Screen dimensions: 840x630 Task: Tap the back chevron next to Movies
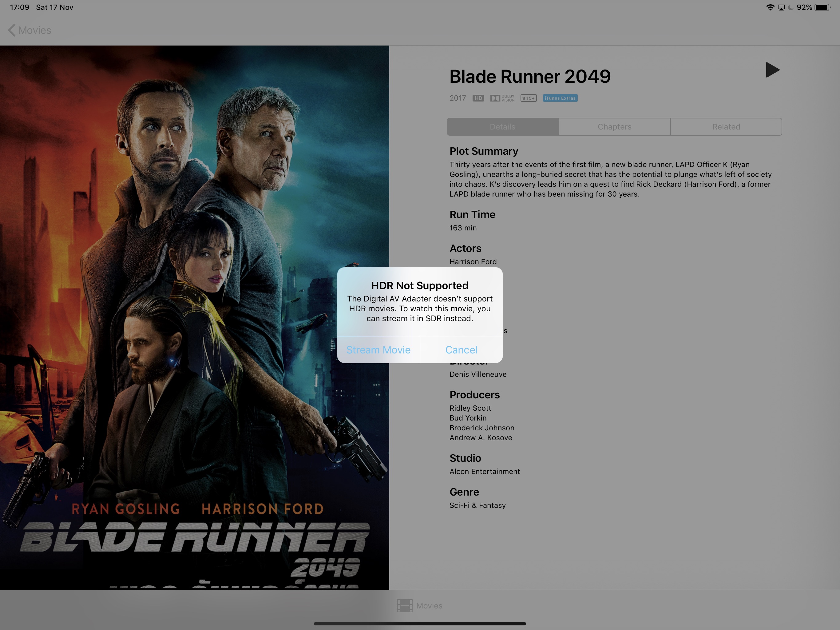12,30
